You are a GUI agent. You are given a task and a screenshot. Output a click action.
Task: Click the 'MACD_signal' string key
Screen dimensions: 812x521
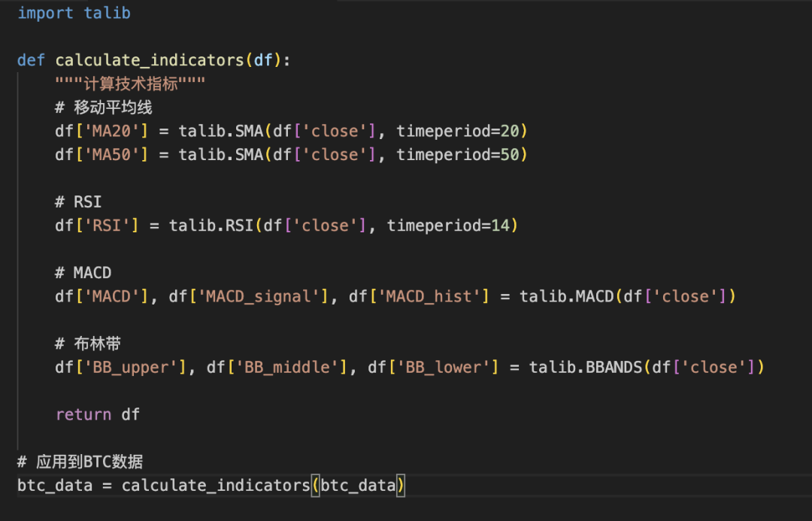[259, 297]
